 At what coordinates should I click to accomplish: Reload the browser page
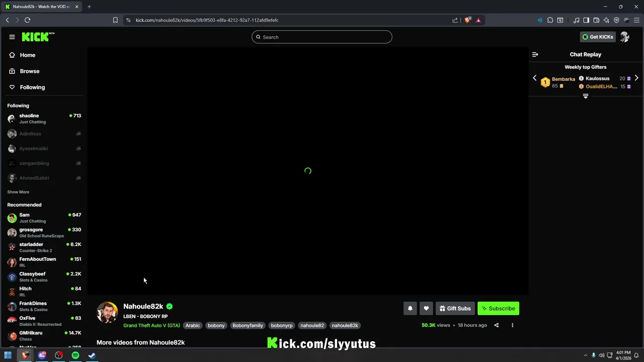point(27,20)
